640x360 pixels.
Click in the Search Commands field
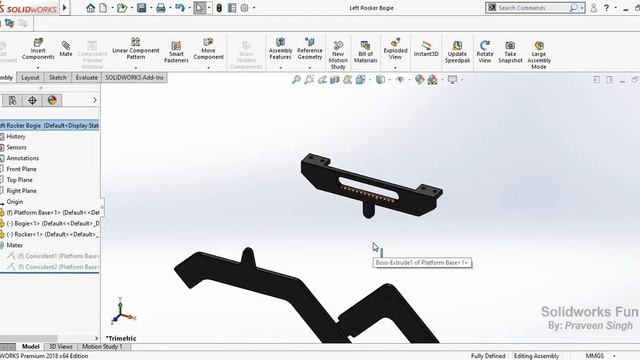click(x=532, y=8)
